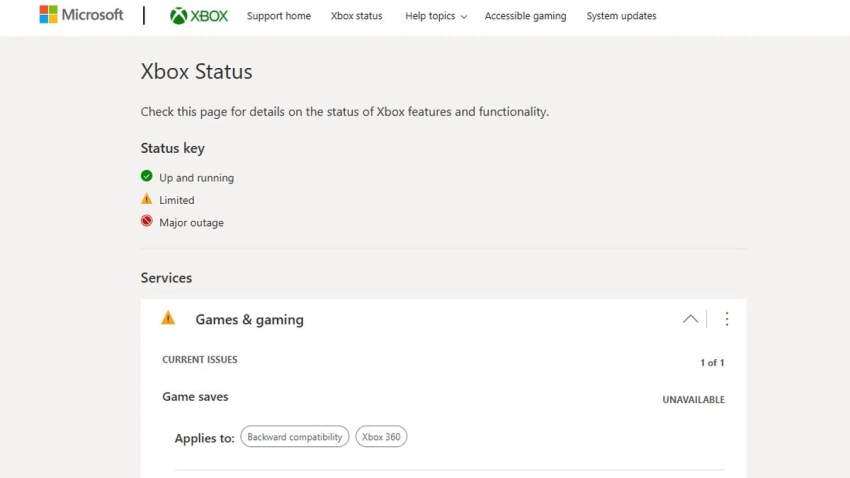This screenshot has width=850, height=478.
Task: Click the UNAVAILABLE status label
Action: (x=693, y=400)
